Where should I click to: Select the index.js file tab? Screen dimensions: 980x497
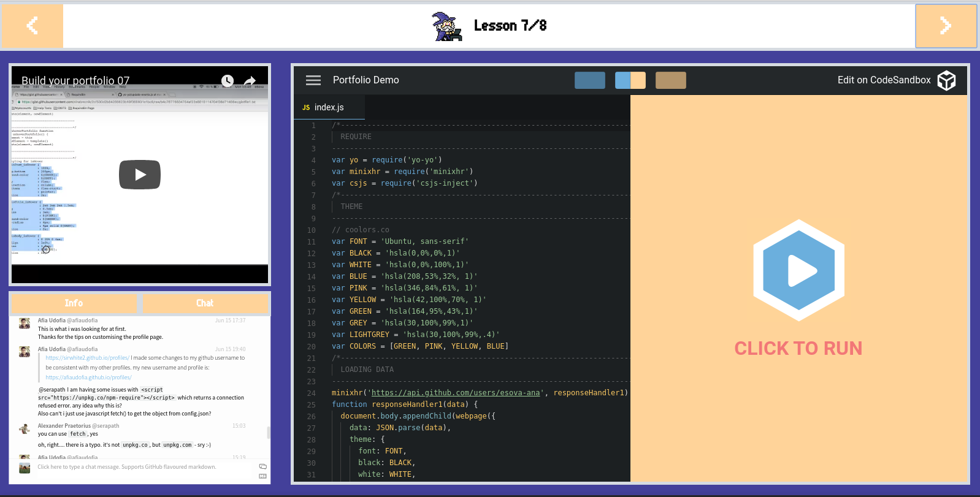(329, 107)
